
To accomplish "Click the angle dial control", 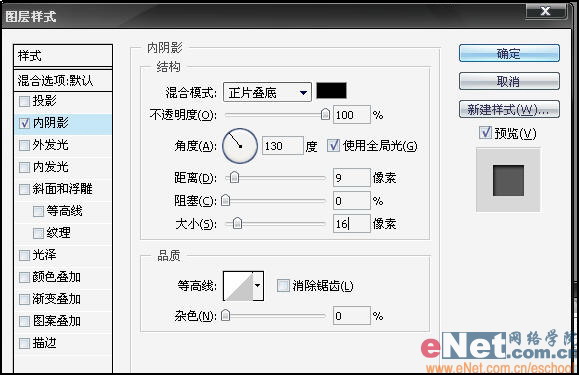I will (x=240, y=146).
